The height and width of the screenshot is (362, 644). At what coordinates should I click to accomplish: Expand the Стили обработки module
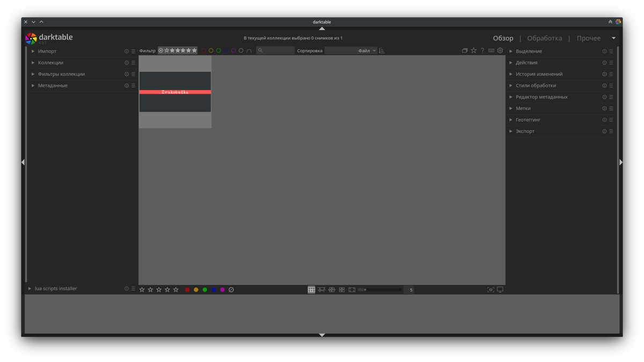tap(510, 86)
